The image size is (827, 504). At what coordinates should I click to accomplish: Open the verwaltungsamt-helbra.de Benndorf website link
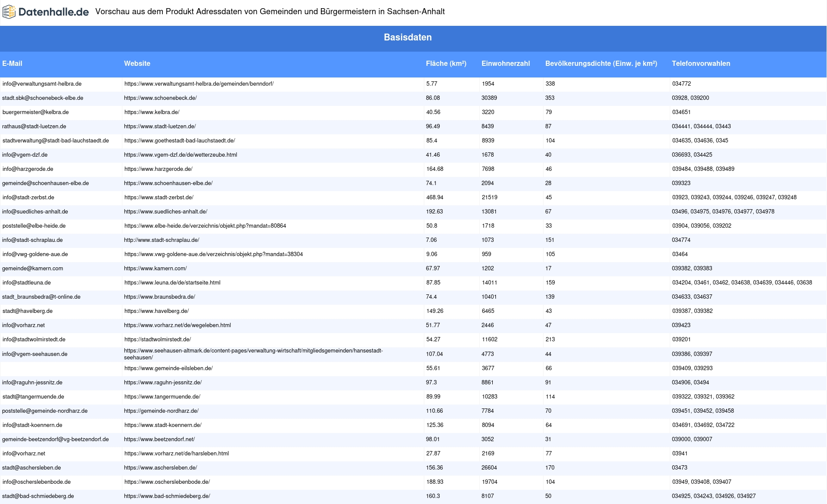coord(199,84)
